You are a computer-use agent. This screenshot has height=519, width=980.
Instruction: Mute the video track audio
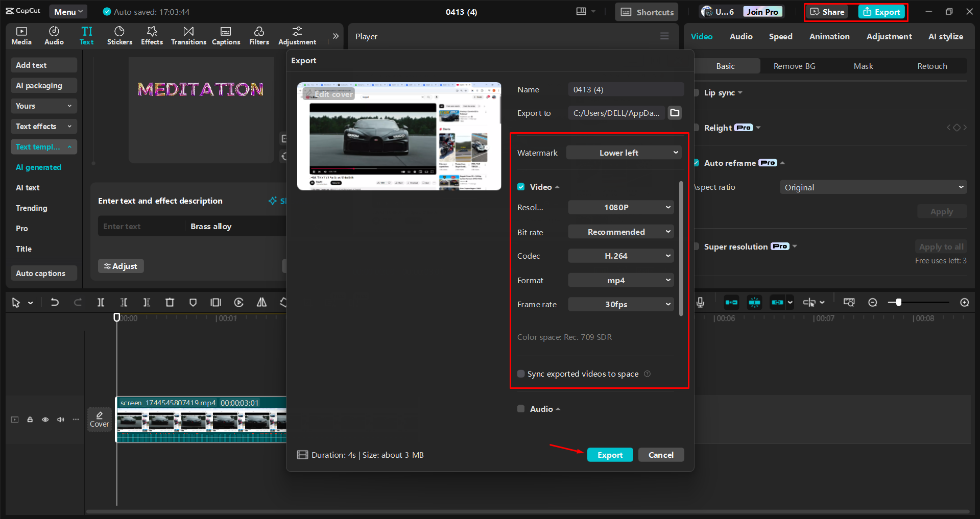point(61,419)
